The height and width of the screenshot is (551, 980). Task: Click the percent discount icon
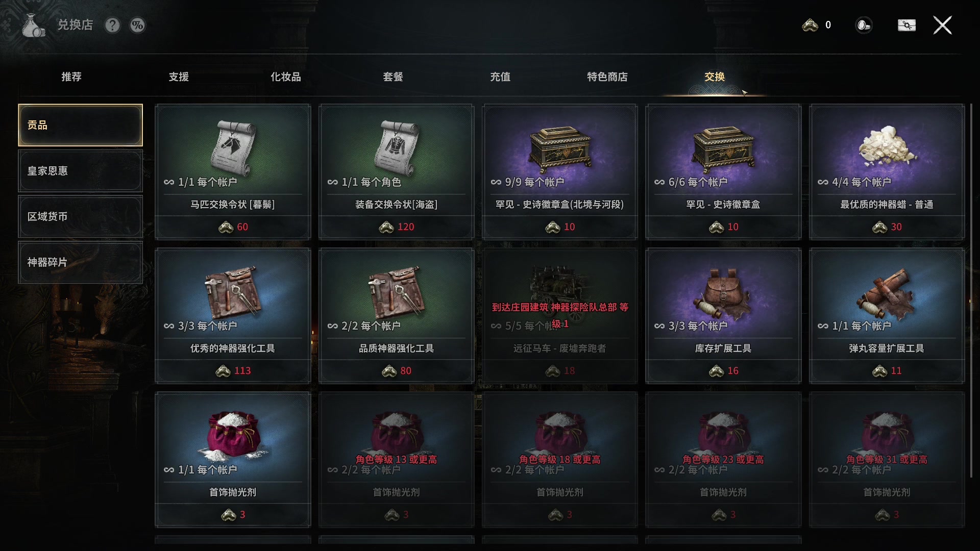click(137, 25)
